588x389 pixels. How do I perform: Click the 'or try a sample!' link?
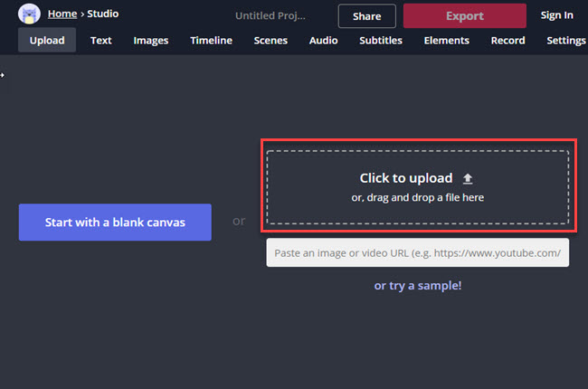pyautogui.click(x=417, y=286)
